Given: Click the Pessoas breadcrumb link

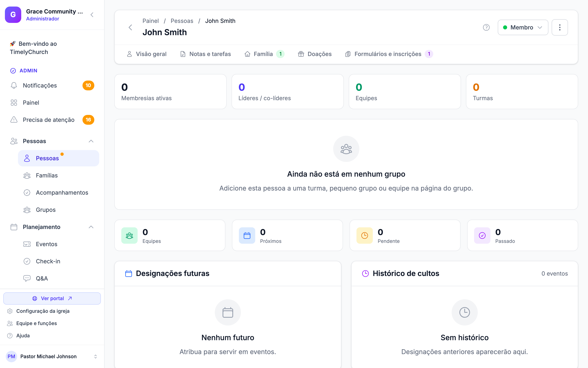Looking at the screenshot, I should [182, 21].
